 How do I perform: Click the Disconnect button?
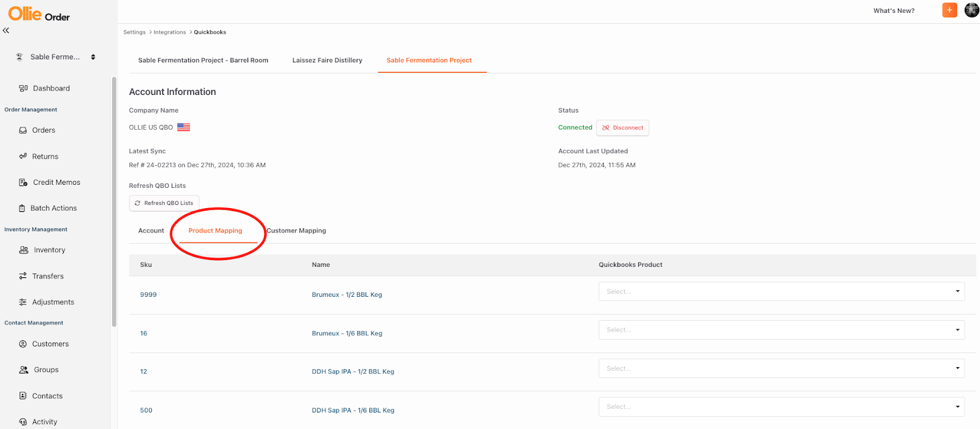(x=622, y=128)
